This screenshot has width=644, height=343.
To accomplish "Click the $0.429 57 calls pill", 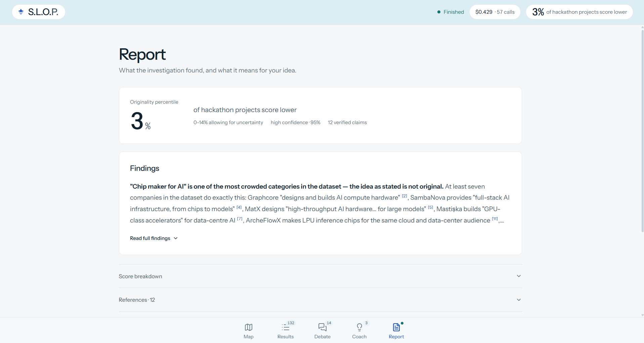I will [x=495, y=12].
